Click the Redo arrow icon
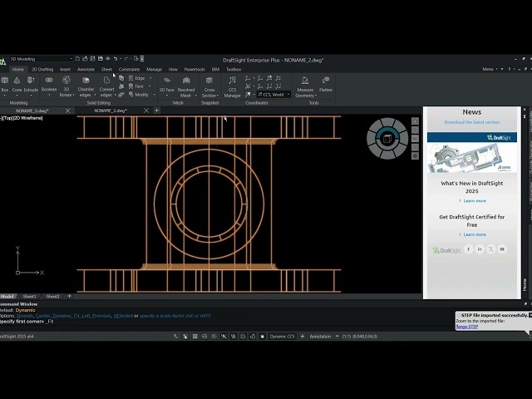 click(126, 59)
